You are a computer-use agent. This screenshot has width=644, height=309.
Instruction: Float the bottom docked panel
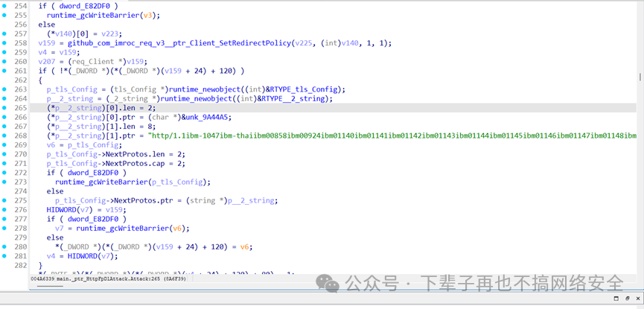click(627, 299)
